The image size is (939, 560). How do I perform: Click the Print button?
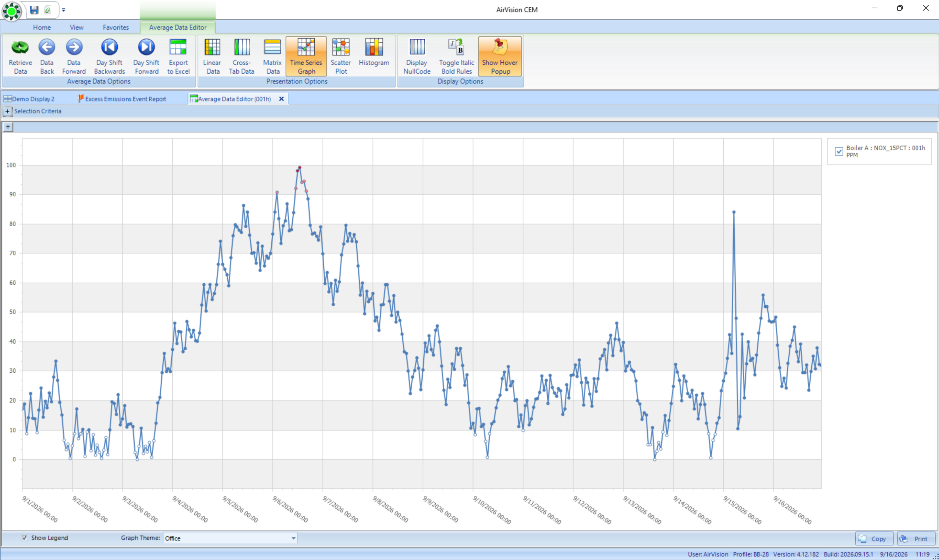tap(916, 538)
